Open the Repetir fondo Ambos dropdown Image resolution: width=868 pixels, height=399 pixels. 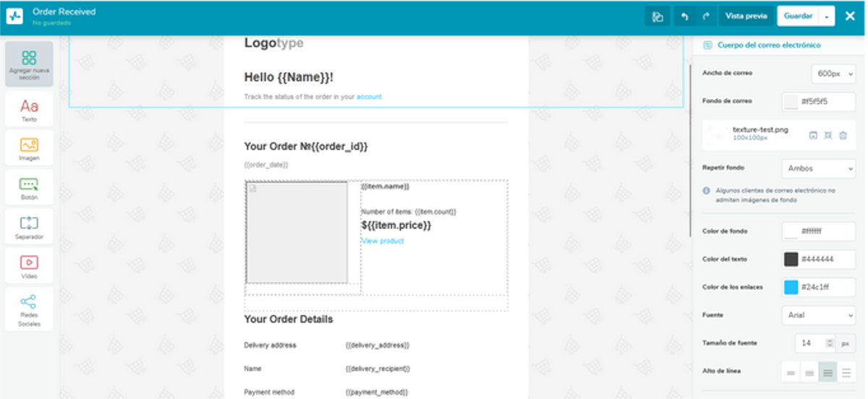tap(819, 168)
